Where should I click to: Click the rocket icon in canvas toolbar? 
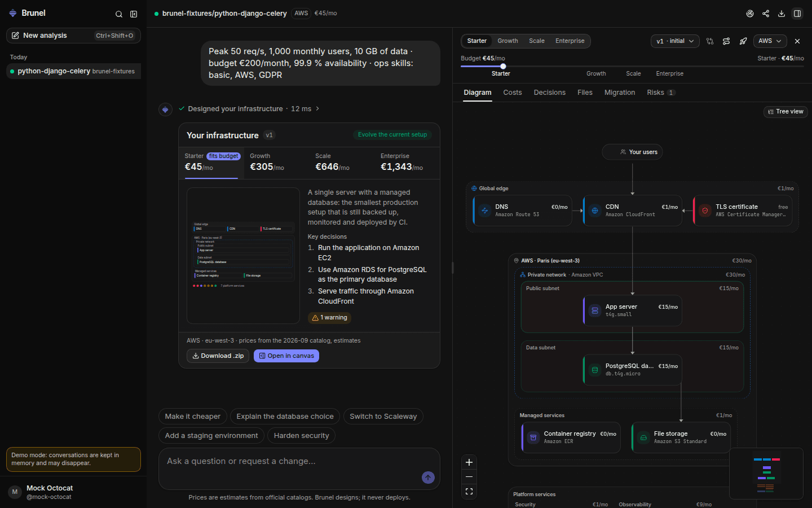(x=743, y=41)
